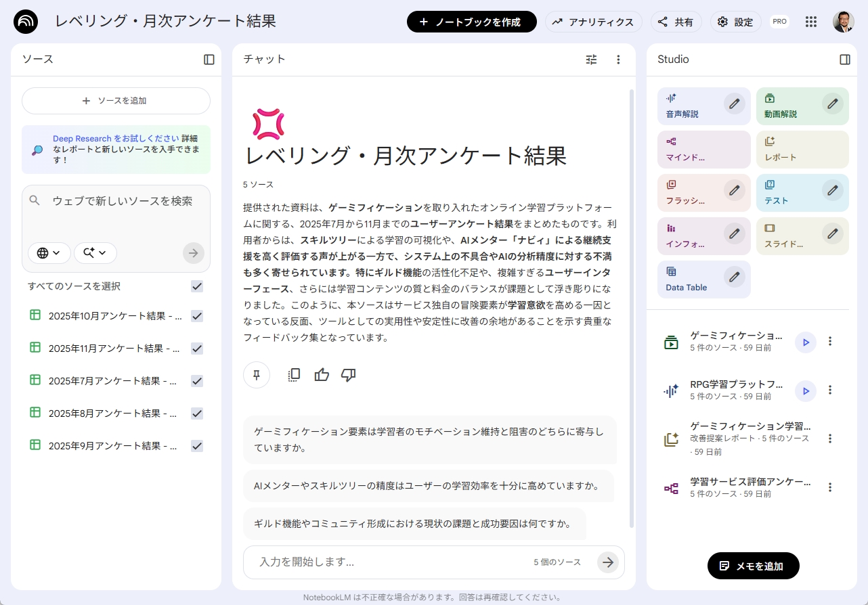Submit the chat message arrow button
Image resolution: width=868 pixels, height=605 pixels.
(x=608, y=562)
